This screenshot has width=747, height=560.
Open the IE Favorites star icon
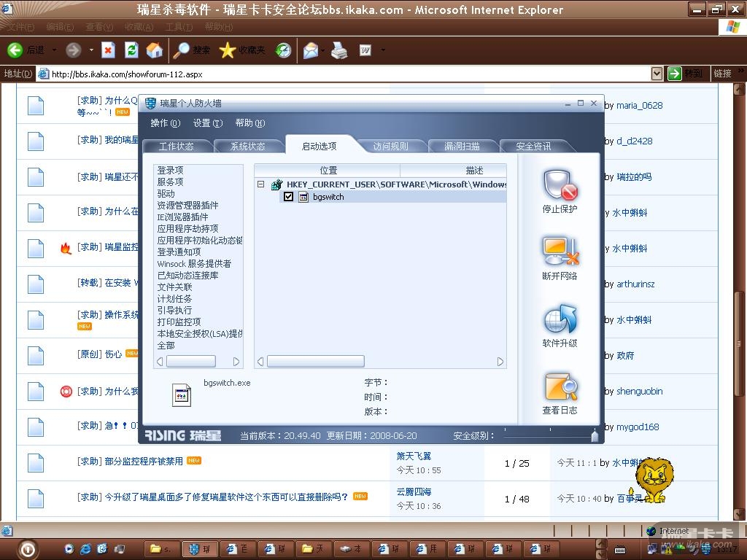click(x=228, y=50)
